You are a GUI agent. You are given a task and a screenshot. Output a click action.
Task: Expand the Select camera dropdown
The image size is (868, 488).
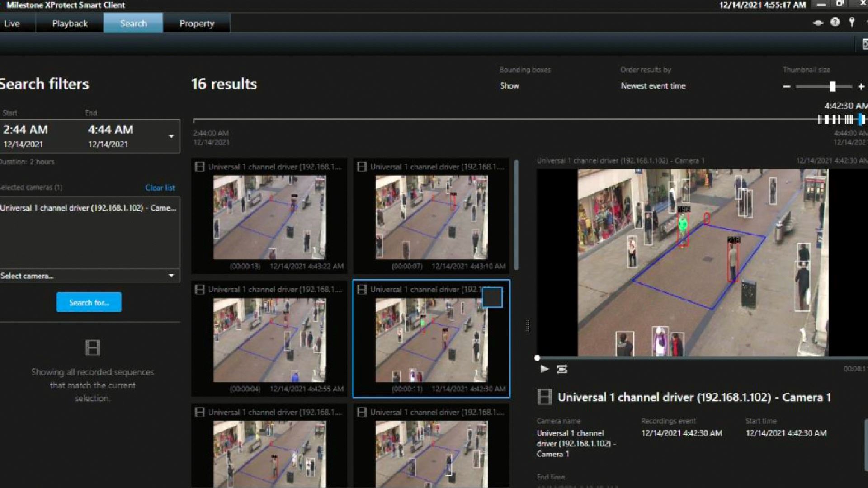coord(90,276)
